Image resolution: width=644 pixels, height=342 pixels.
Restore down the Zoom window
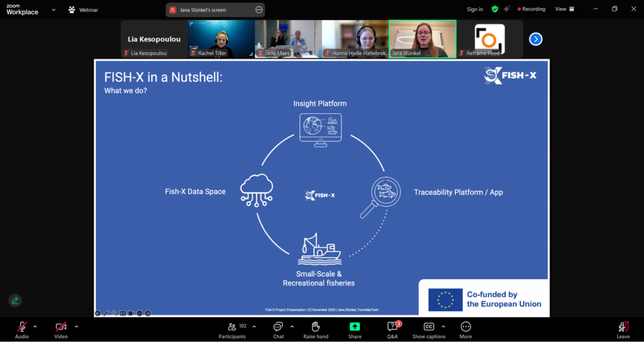coord(614,9)
